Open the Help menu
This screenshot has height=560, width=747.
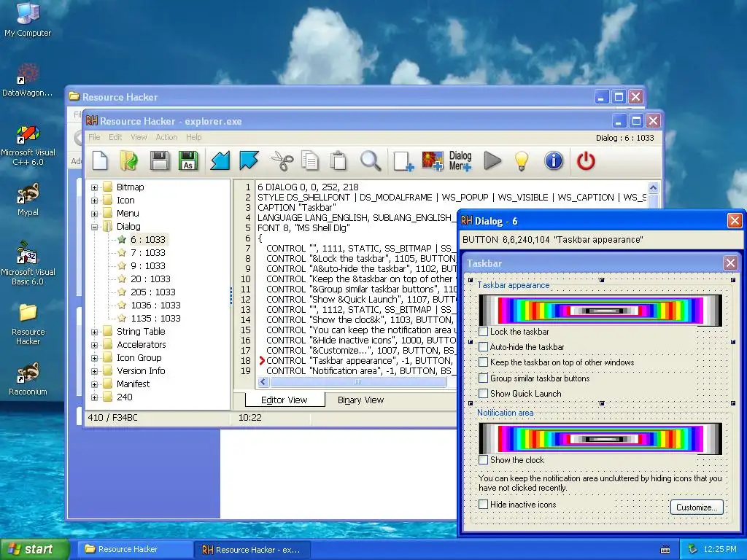pos(194,137)
